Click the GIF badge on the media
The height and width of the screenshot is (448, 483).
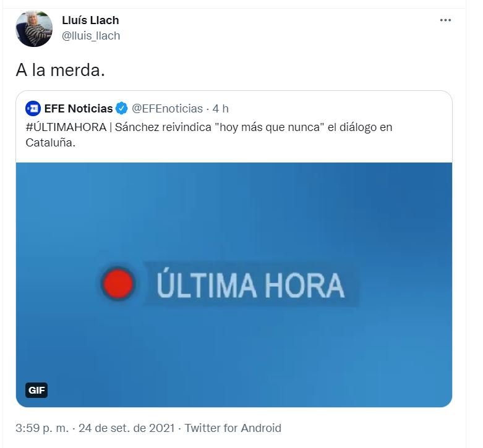pyautogui.click(x=36, y=390)
